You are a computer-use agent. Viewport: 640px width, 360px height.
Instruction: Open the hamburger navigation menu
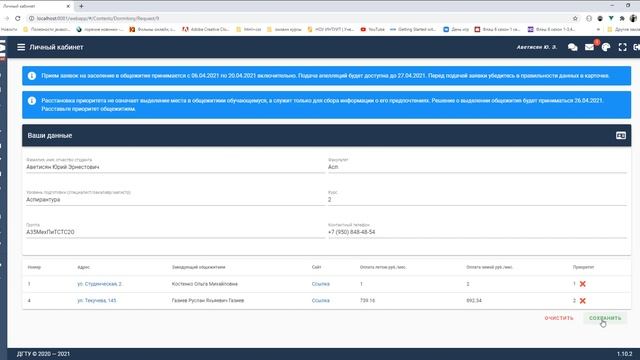(x=21, y=47)
